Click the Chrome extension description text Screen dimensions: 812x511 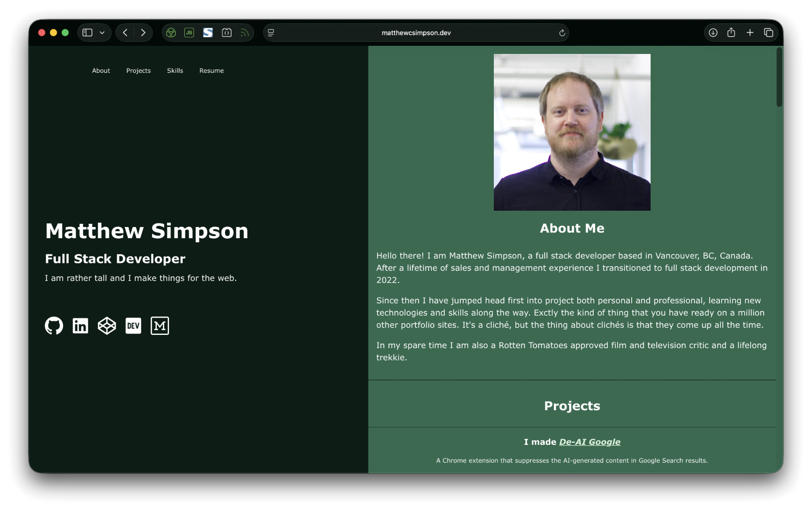coord(572,461)
